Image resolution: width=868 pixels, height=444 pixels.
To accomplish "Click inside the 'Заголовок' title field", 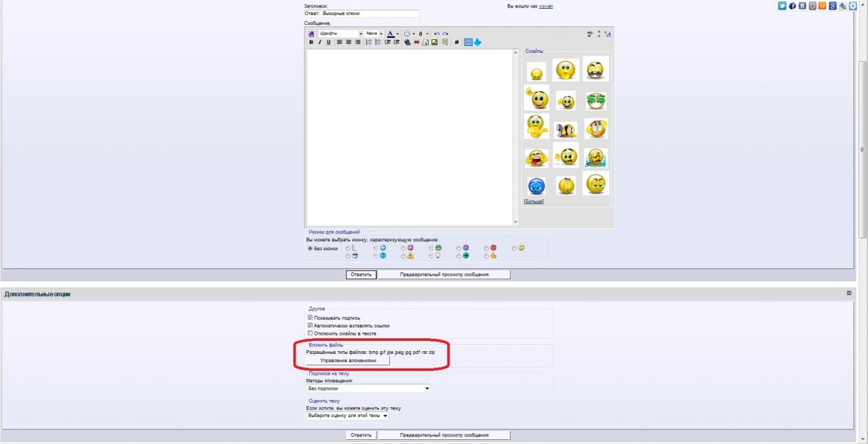I will [361, 13].
